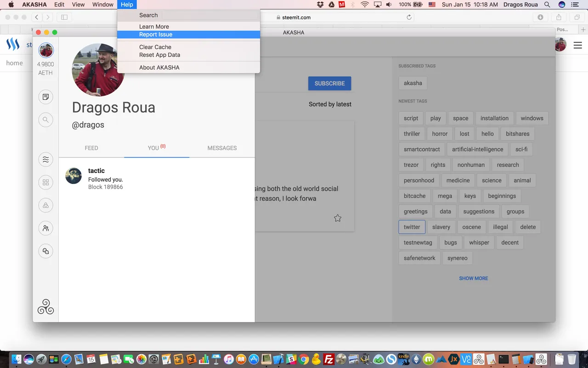Select the twitter tag
588x368 pixels.
click(x=412, y=227)
